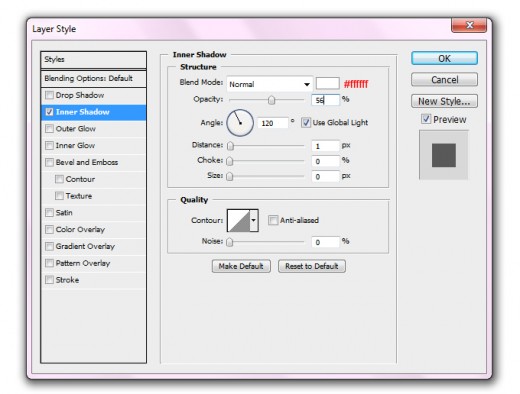Open the Stroke settings label
The width and height of the screenshot is (520, 394).
pyautogui.click(x=67, y=280)
